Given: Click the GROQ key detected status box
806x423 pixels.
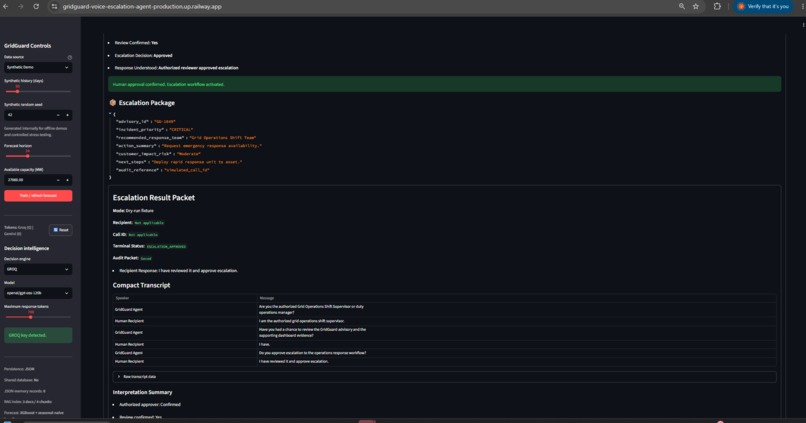Looking at the screenshot, I should [x=38, y=335].
